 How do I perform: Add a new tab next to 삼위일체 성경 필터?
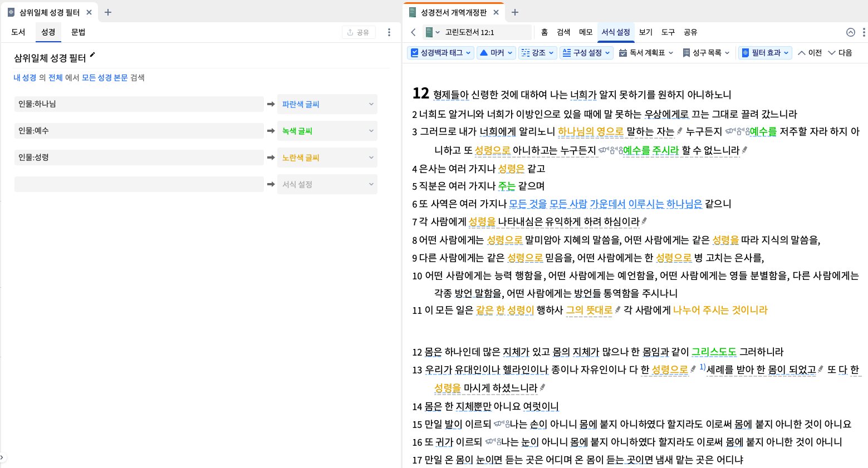(108, 12)
